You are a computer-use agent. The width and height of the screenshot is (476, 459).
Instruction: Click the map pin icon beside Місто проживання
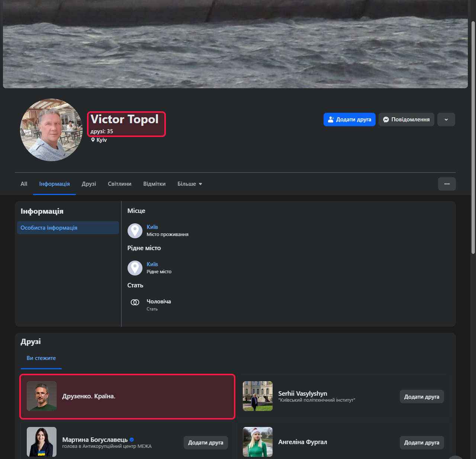click(x=135, y=231)
